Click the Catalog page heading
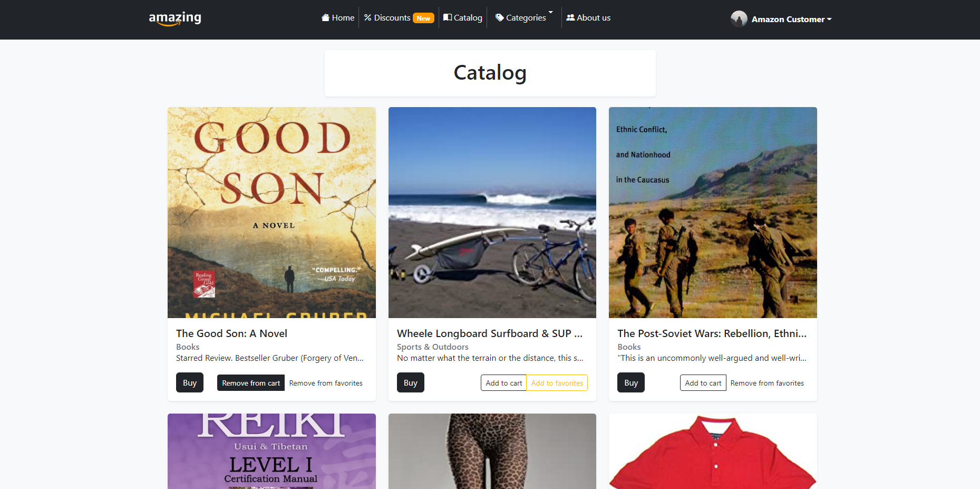Screen dimensions: 980x489 tap(490, 73)
